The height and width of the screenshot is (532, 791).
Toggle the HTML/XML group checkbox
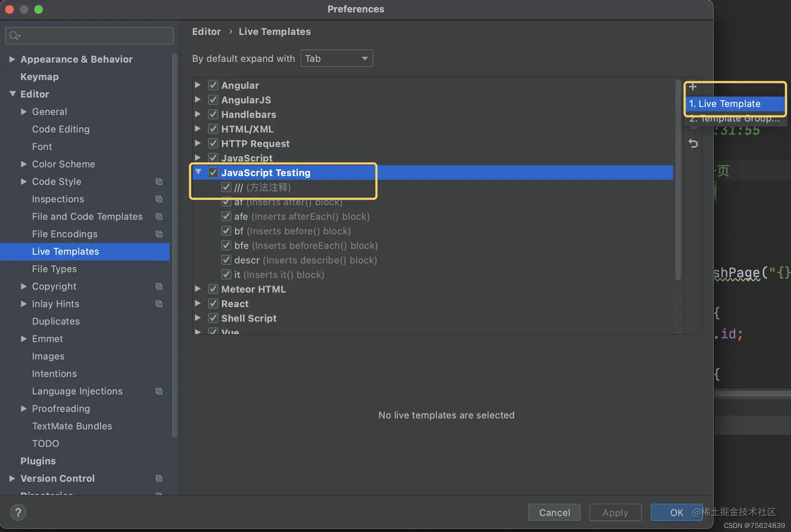[213, 129]
